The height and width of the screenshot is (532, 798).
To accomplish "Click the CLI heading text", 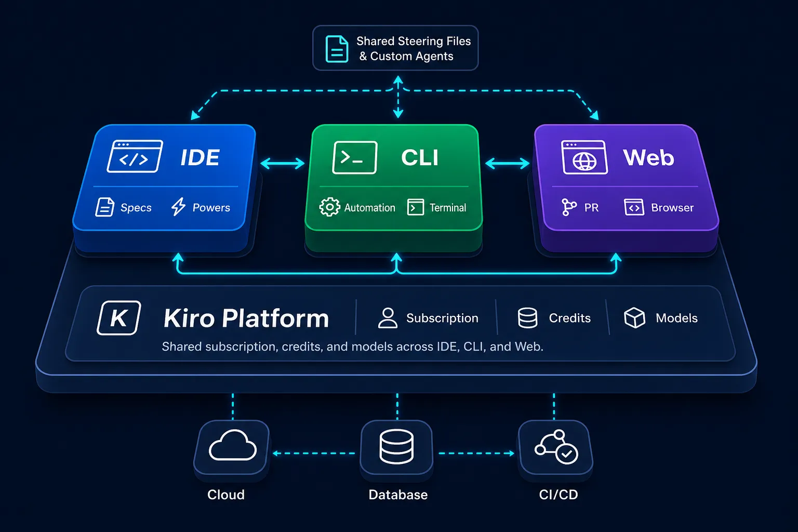I will pyautogui.click(x=420, y=157).
